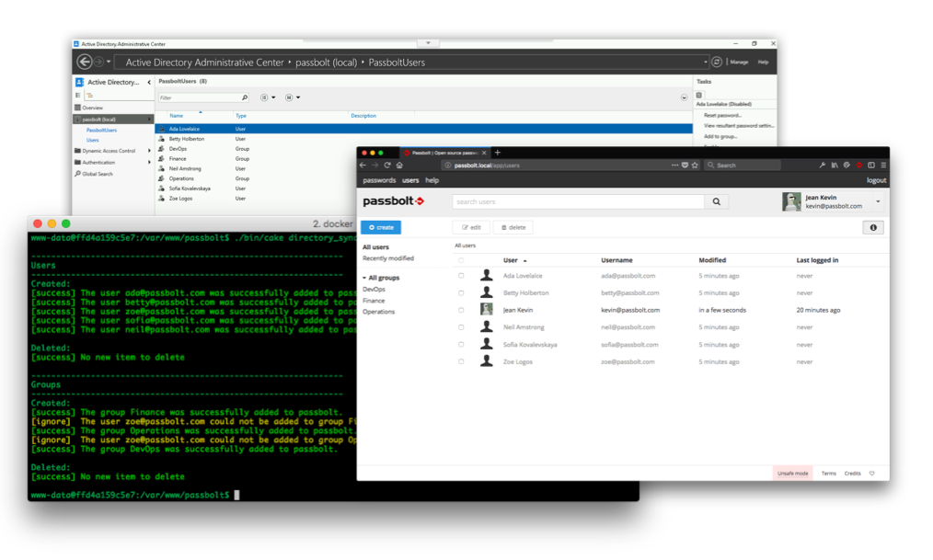Viewport: 933px width, 560px height.
Task: Open the Jean Kevin profile dropdown
Action: point(878,201)
